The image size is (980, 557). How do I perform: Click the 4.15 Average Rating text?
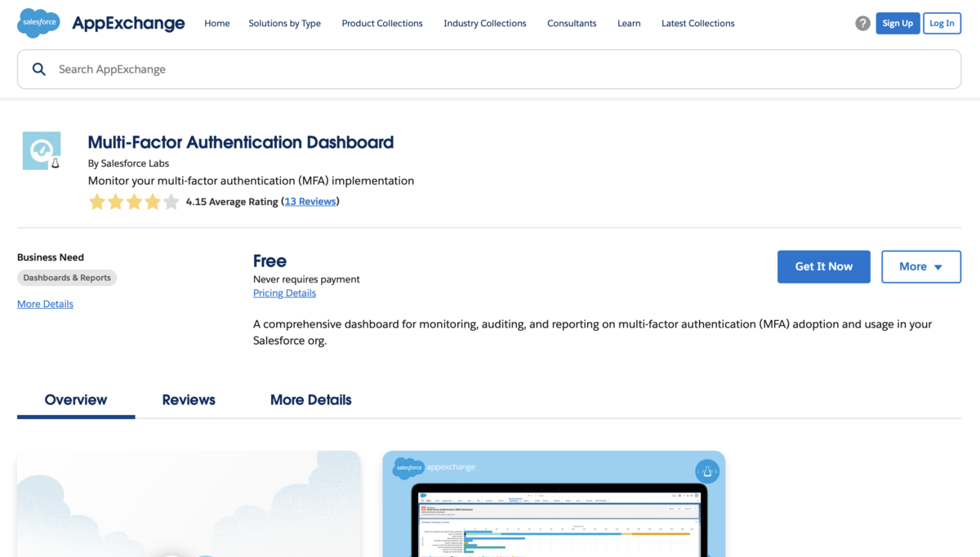(232, 201)
